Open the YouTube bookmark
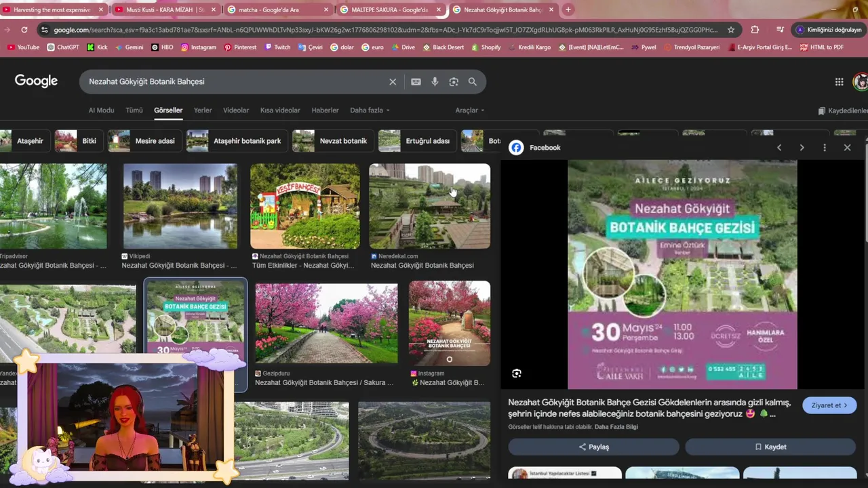Screen dimensions: 868x488 23,47
